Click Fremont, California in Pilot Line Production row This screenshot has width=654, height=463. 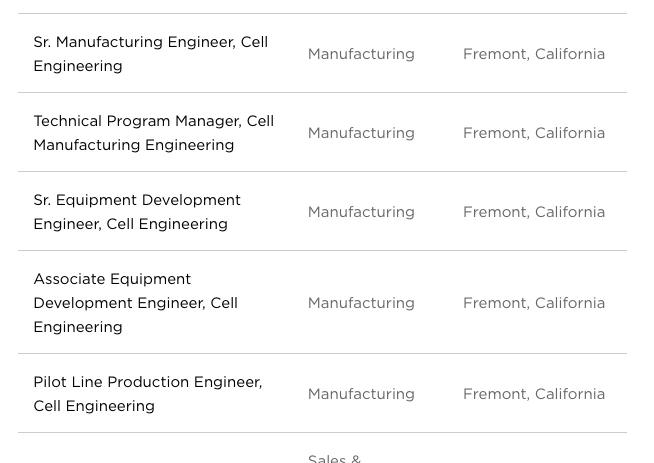[534, 393]
